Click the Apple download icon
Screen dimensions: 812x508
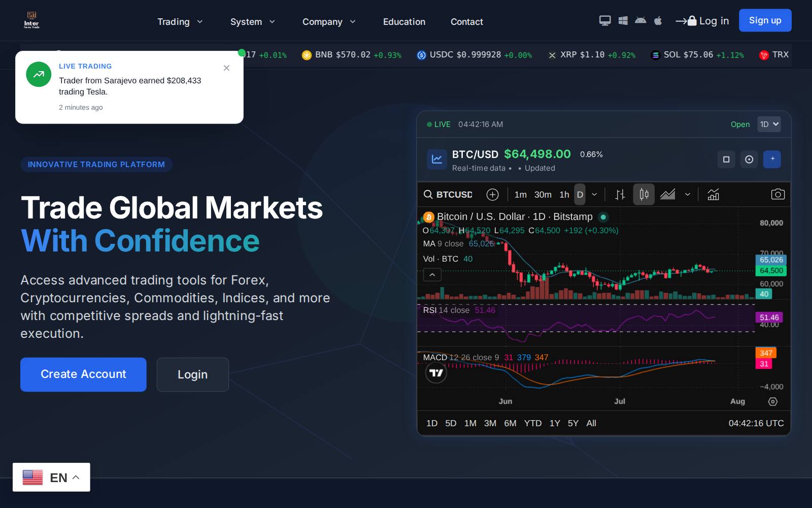point(658,21)
